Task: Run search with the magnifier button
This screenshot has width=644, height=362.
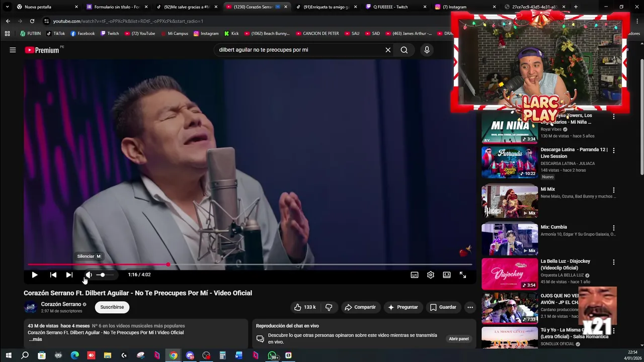Action: click(x=404, y=50)
